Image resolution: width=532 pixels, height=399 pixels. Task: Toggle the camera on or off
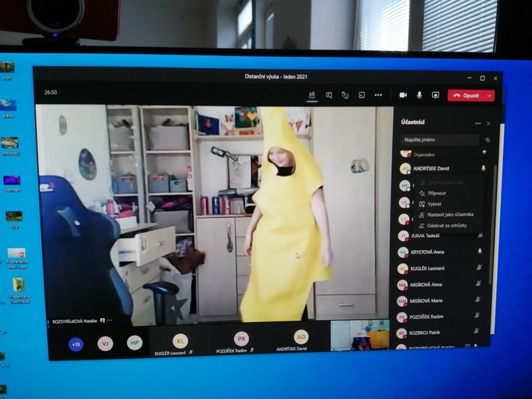pyautogui.click(x=403, y=95)
